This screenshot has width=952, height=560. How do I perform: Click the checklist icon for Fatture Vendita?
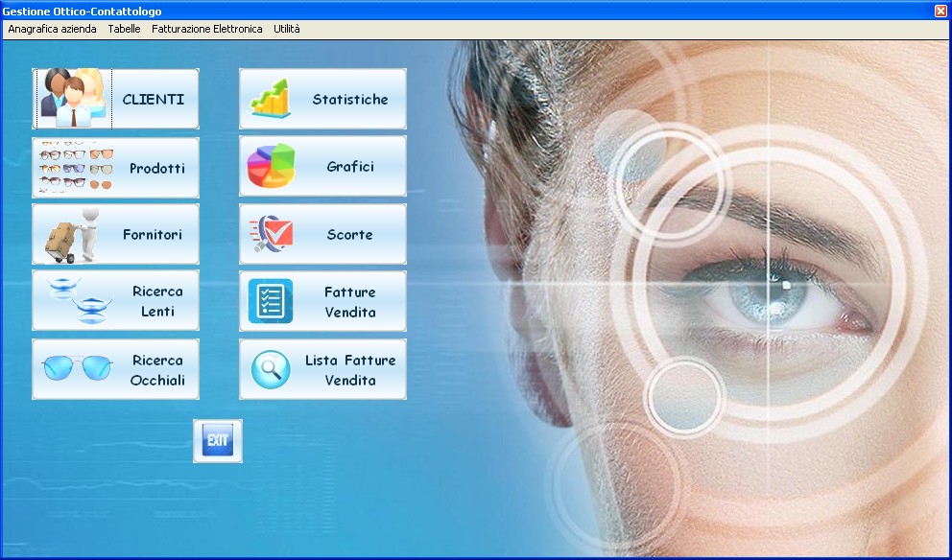coord(271,301)
